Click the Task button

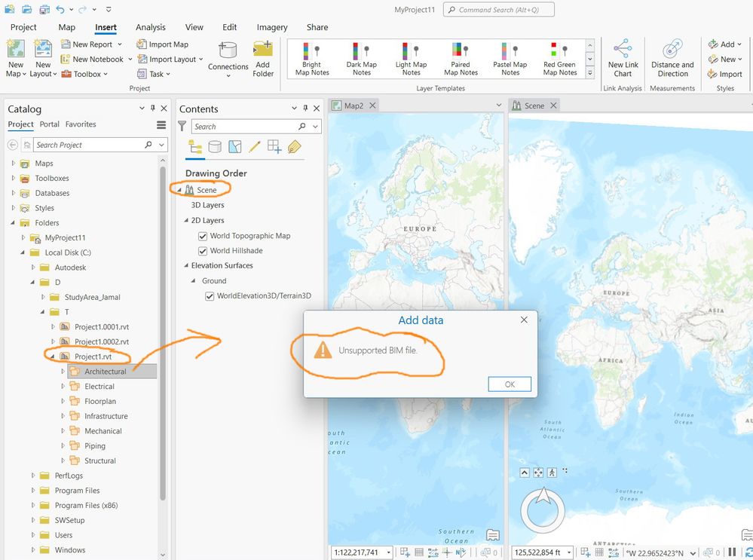(x=151, y=74)
